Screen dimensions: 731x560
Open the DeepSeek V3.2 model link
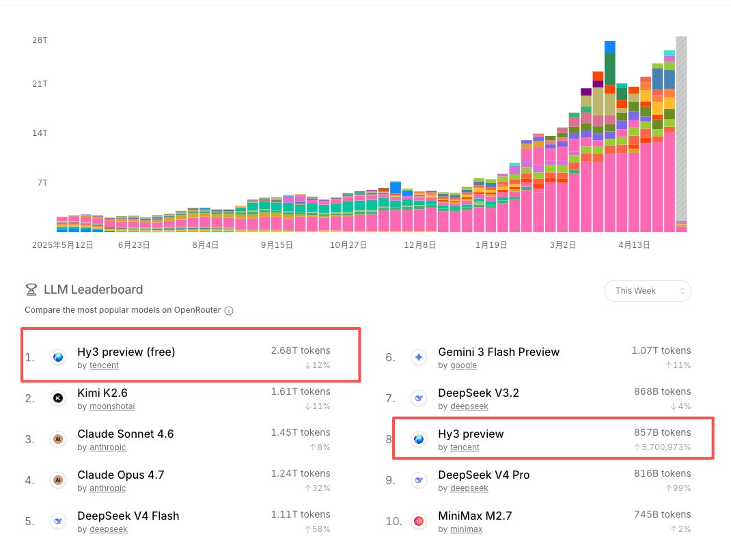[478, 393]
